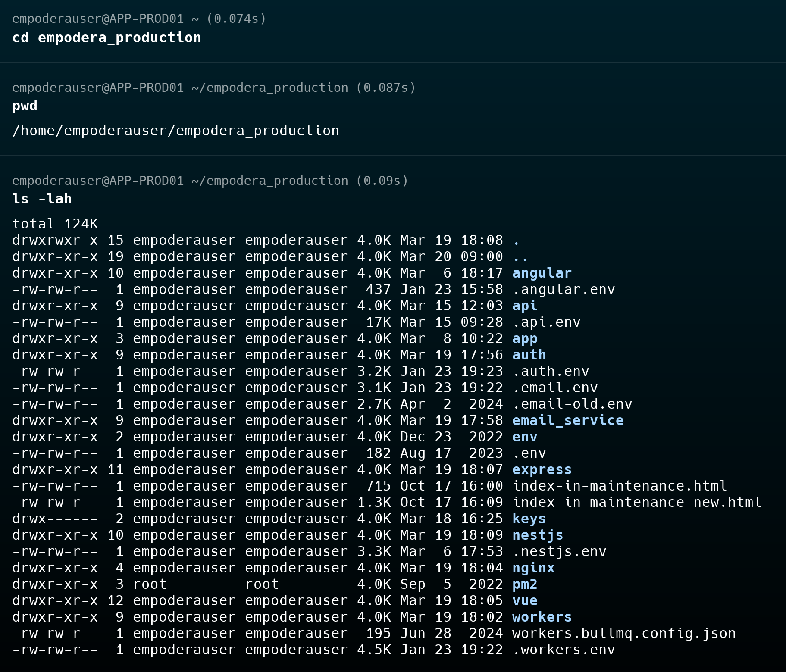Click the 'total 124K' output line
786x672 pixels.
55,224
